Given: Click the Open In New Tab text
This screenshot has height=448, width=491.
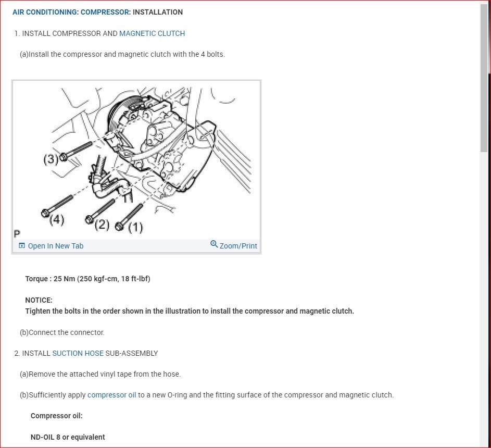Looking at the screenshot, I should 56,246.
